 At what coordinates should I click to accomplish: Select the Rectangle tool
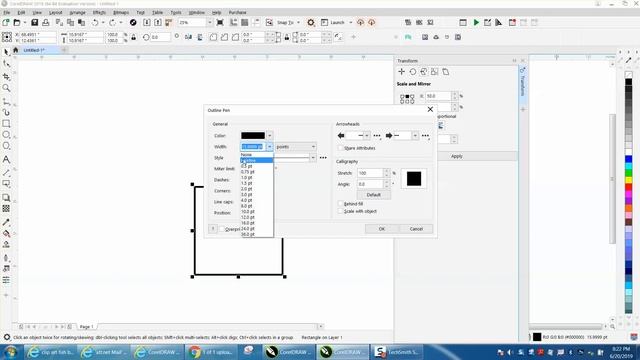click(x=6, y=123)
